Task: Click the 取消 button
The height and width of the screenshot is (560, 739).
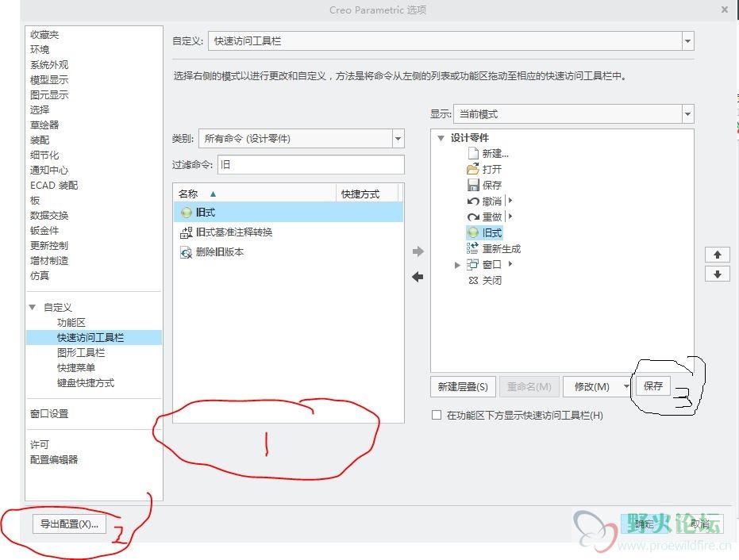Action: [x=699, y=524]
